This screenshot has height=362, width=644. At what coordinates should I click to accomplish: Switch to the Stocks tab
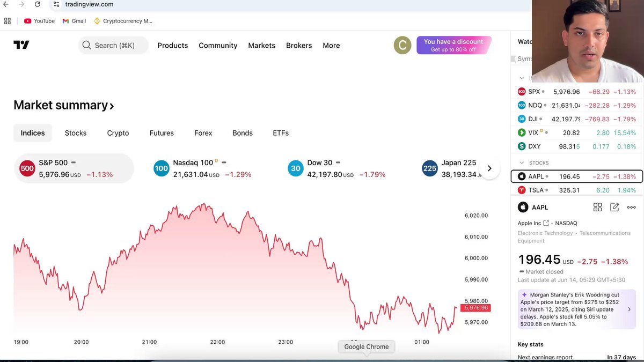(76, 133)
